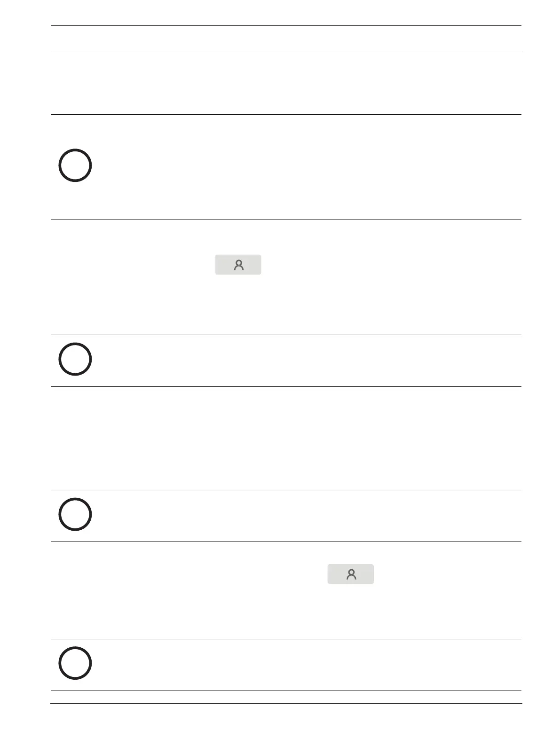This screenshot has height=746, width=560.
Task: Click the lower user profile icon button
Action: pyautogui.click(x=351, y=574)
